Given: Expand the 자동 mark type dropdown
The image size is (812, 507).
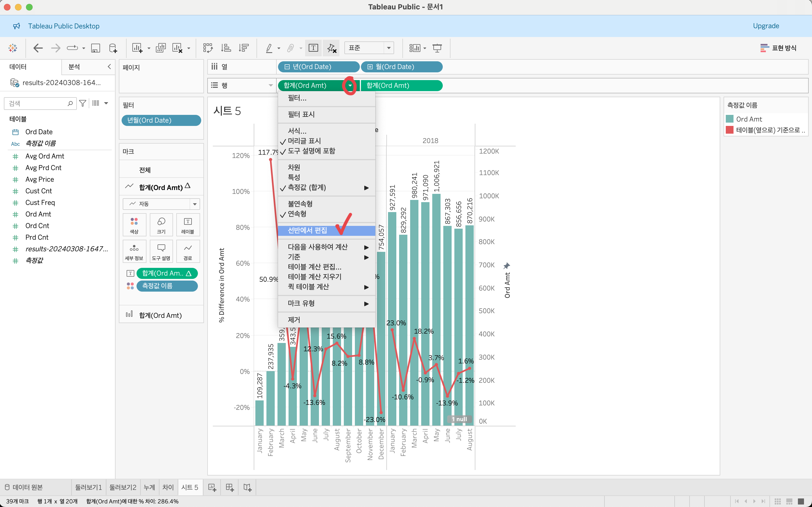Looking at the screenshot, I should click(x=195, y=204).
